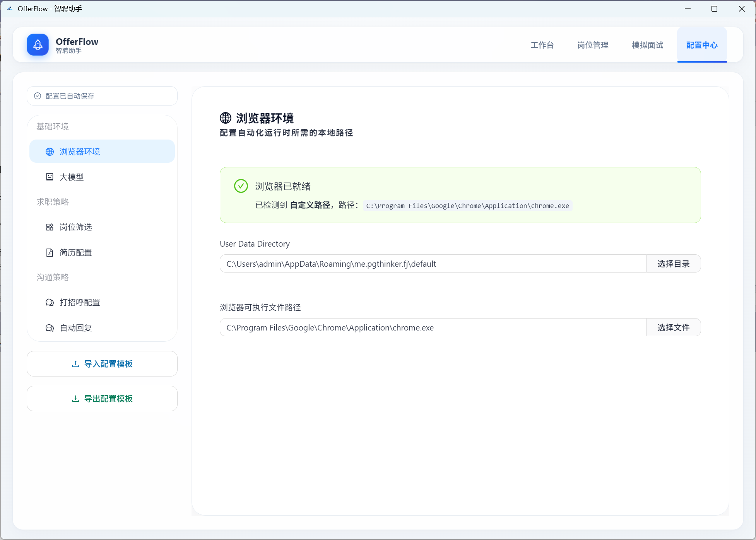Click the 求职策略 group label
756x540 pixels.
[53, 202]
